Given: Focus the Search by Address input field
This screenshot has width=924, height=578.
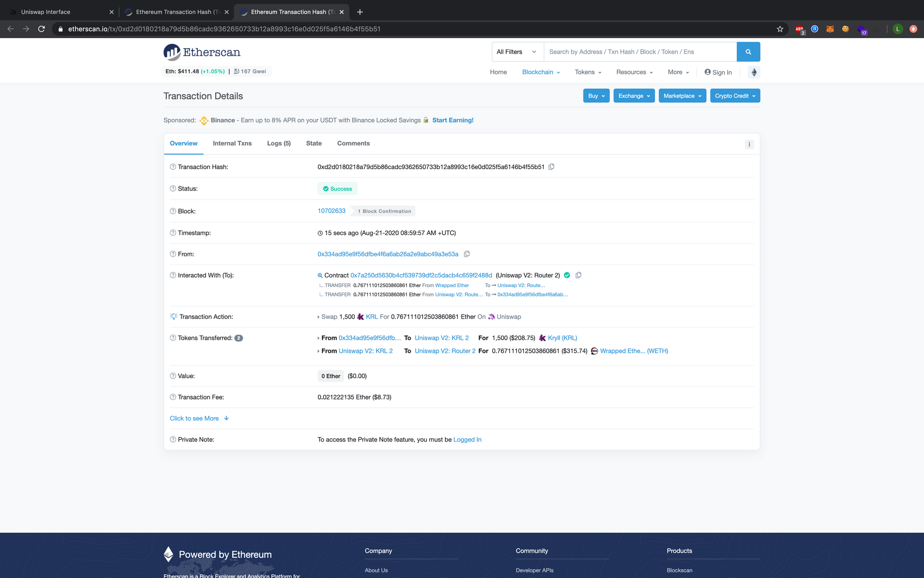Looking at the screenshot, I should click(640, 52).
